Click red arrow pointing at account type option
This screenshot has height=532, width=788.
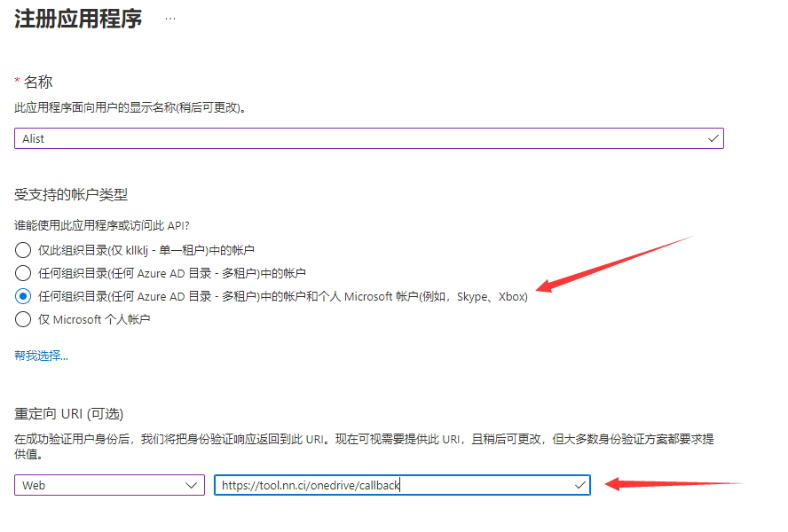click(612, 264)
